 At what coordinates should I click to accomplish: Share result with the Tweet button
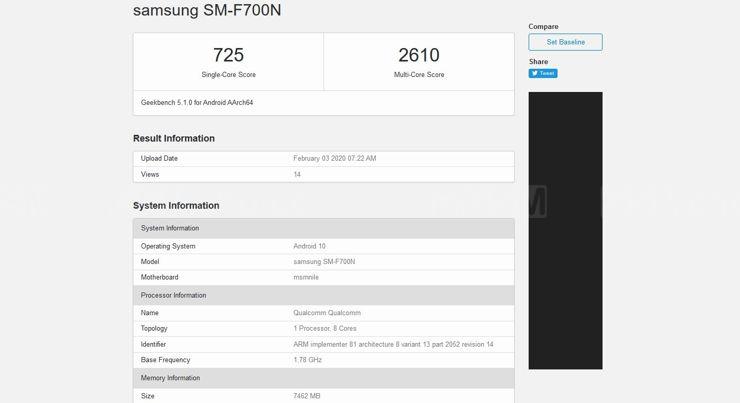point(543,73)
